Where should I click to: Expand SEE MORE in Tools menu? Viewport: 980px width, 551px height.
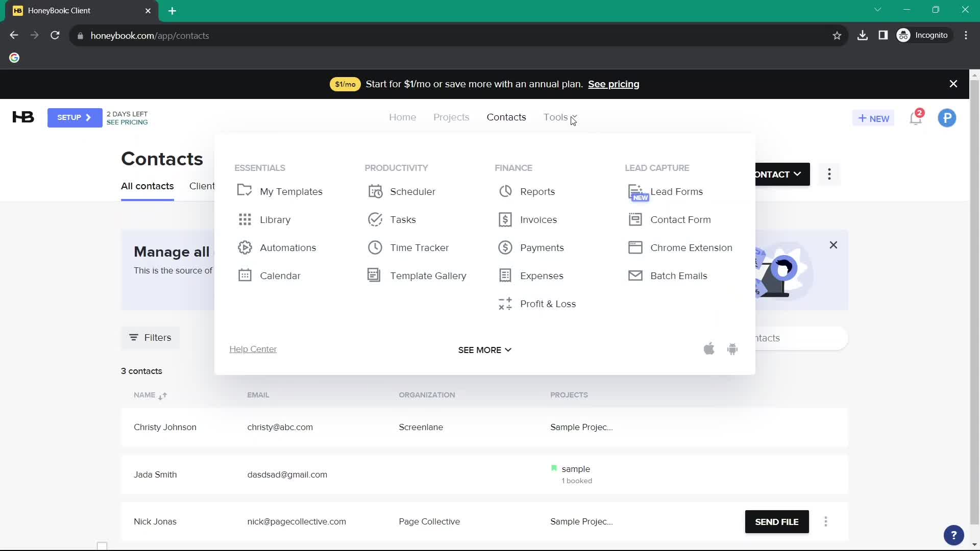(x=484, y=350)
